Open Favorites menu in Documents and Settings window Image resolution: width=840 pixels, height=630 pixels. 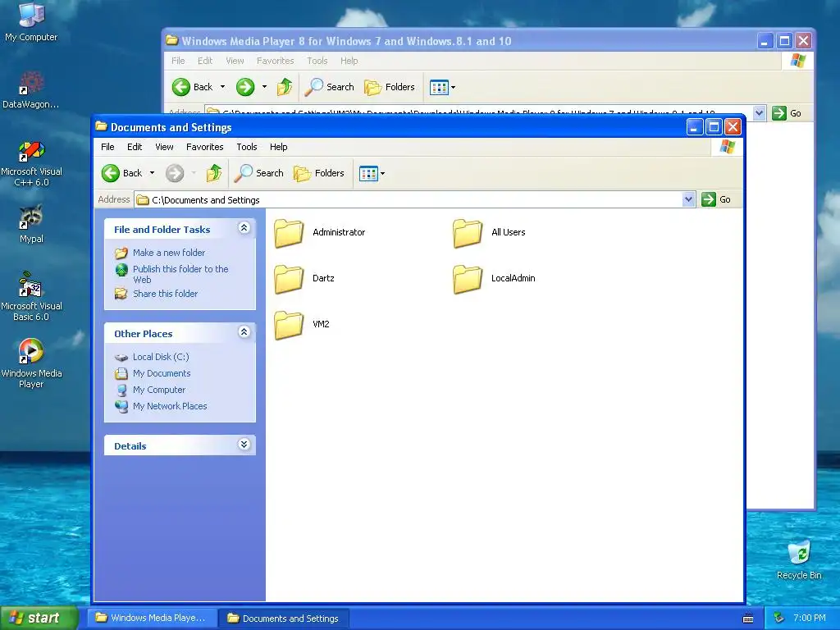coord(204,147)
